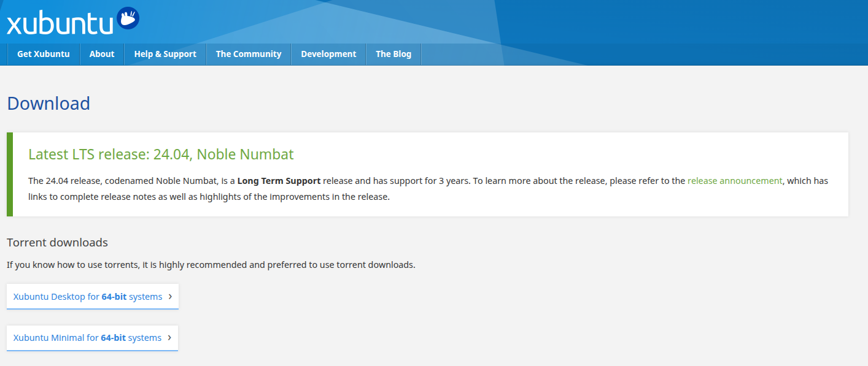
Task: Click the torrent recommendation sentence
Action: tap(211, 265)
